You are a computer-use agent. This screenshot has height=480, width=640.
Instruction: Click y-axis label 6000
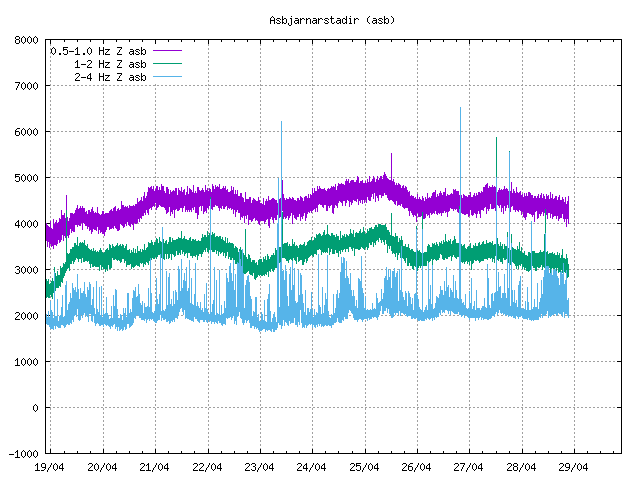(26, 132)
